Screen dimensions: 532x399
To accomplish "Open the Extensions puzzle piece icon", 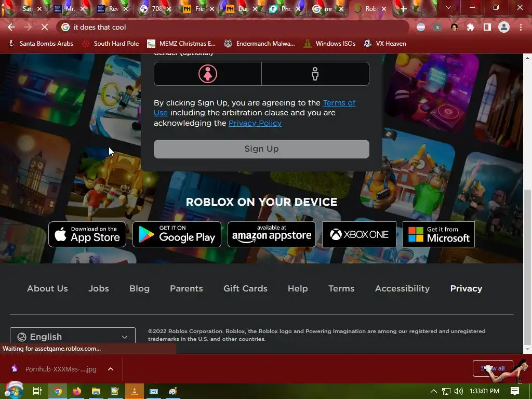I will pos(471,27).
